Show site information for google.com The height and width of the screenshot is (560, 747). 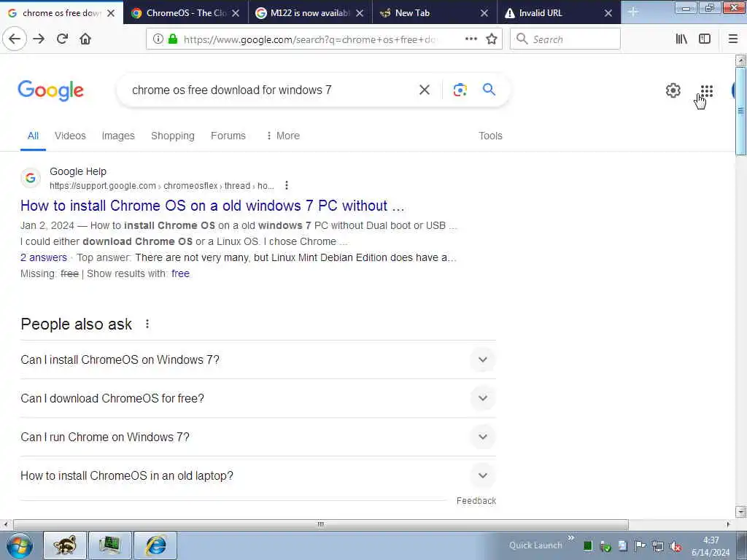[x=158, y=39]
